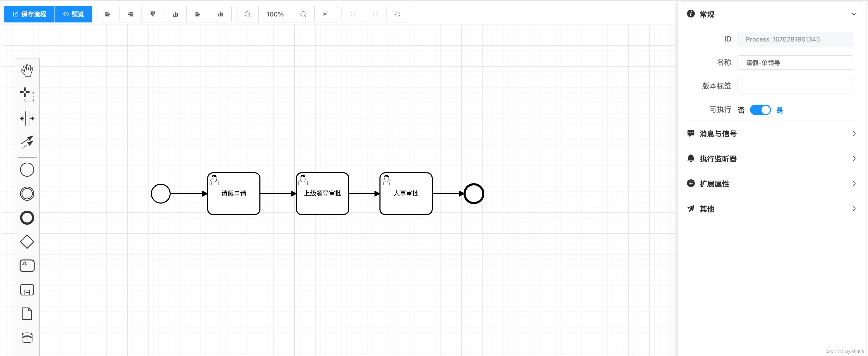The height and width of the screenshot is (356, 868).
Task: Pick the gateway diamond in palette
Action: 27,242
